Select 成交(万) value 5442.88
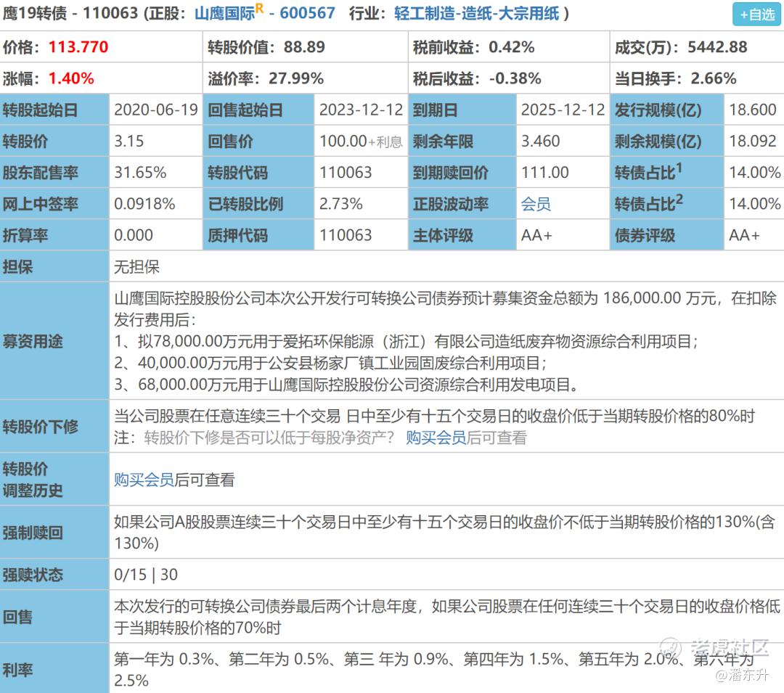Viewport: 784px width, 693px height. pos(717,47)
